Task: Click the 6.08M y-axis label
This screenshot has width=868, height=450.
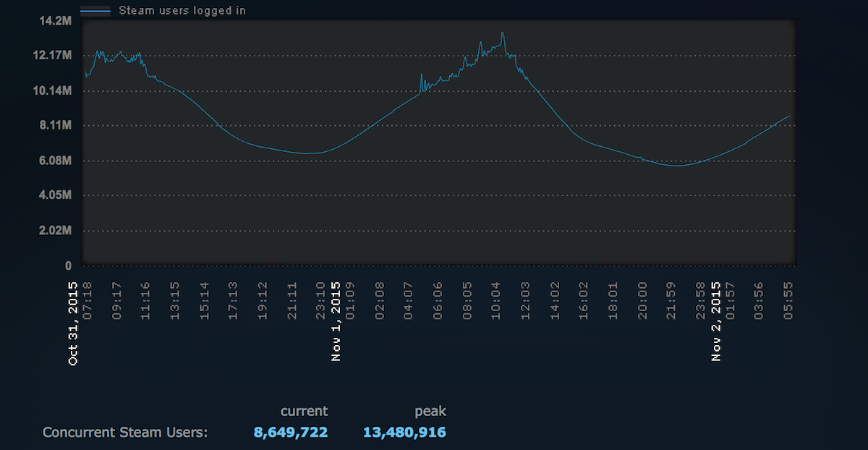Action: (55, 161)
